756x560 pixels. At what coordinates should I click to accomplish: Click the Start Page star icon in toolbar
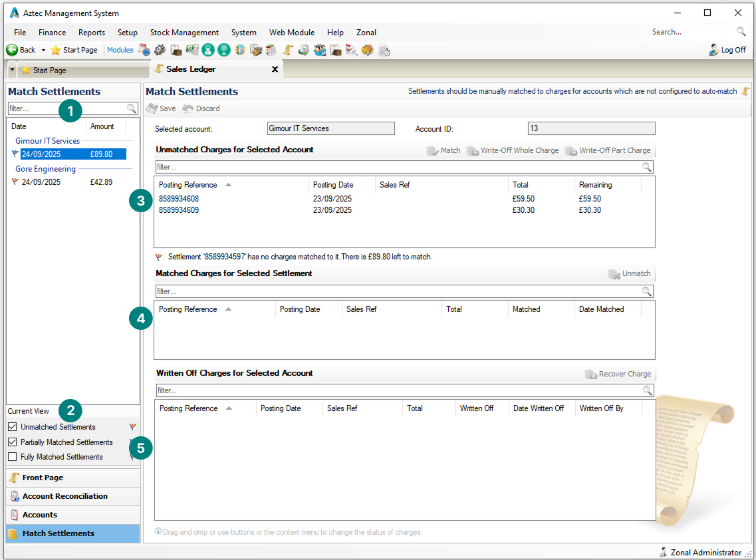tap(56, 50)
